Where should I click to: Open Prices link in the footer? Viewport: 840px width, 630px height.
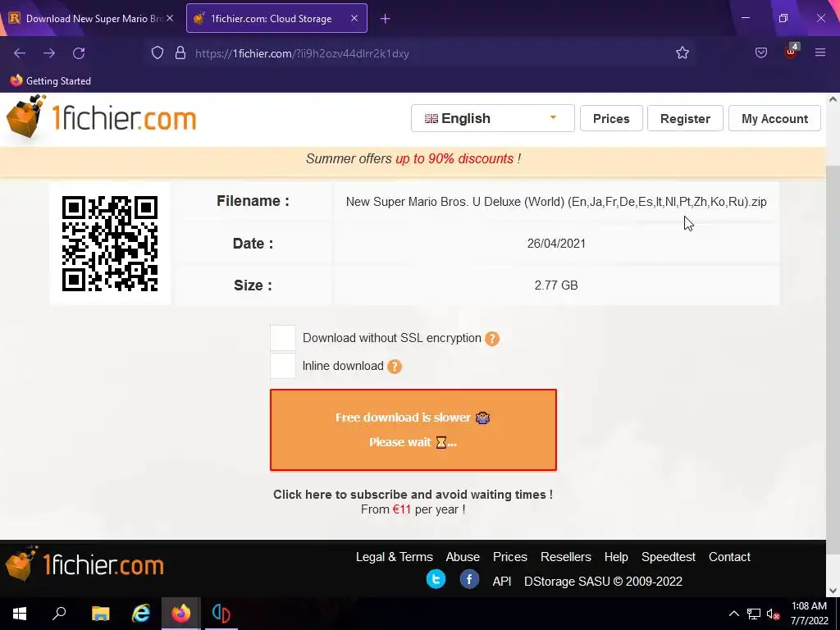click(x=510, y=557)
